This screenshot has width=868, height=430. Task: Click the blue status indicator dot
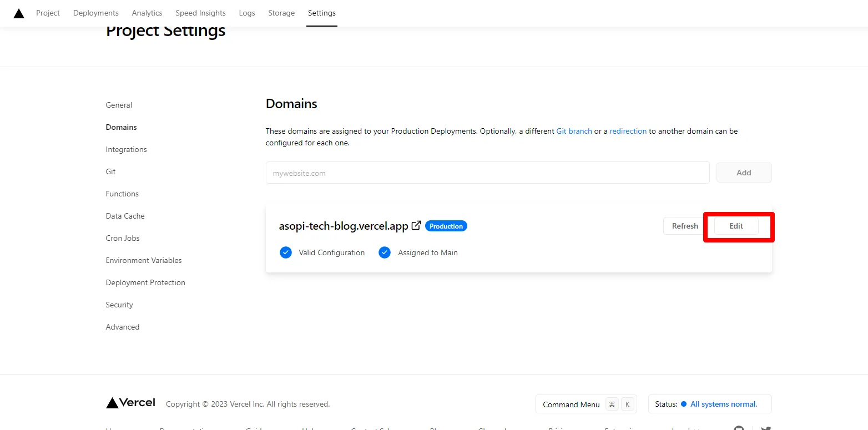click(x=684, y=404)
